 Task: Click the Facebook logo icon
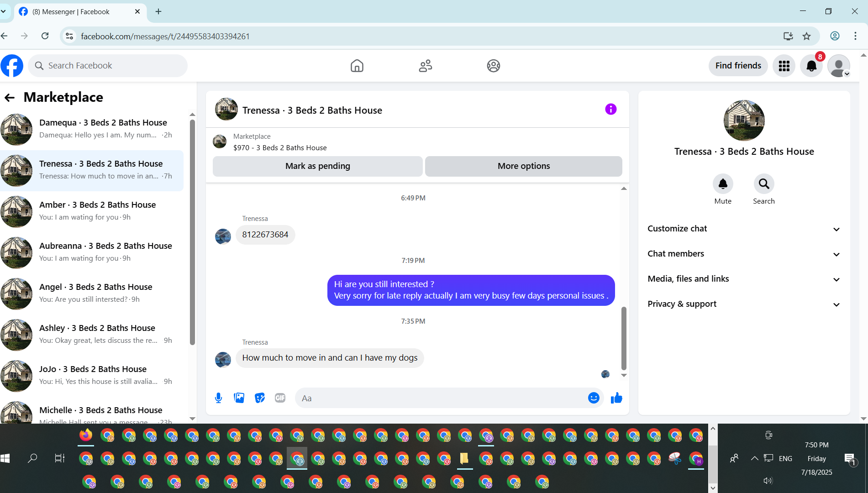(12, 66)
